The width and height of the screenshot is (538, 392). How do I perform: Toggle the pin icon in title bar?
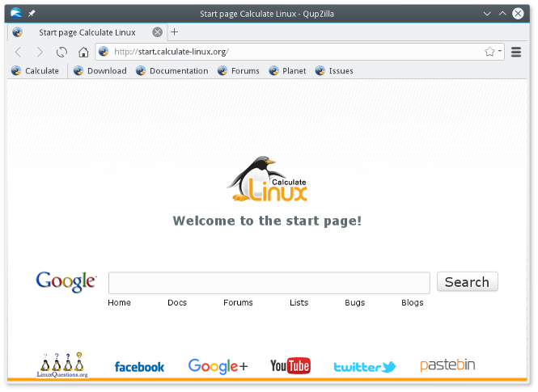point(32,14)
